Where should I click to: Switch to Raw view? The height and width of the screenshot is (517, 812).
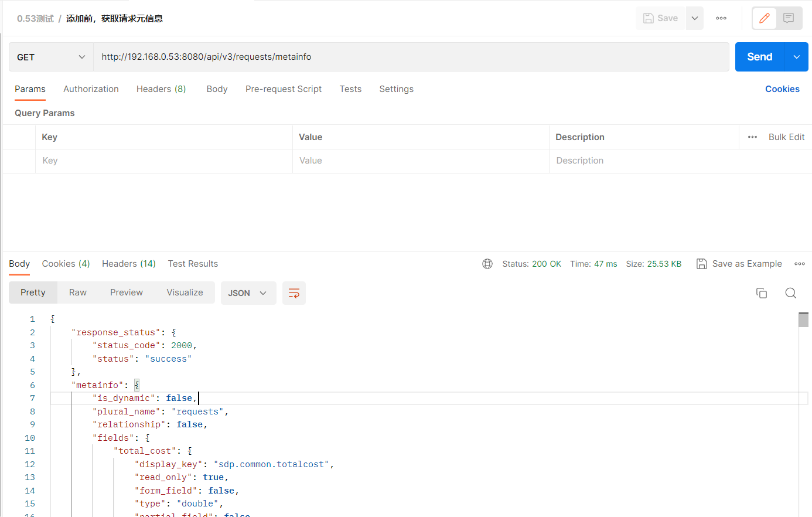[x=78, y=292]
